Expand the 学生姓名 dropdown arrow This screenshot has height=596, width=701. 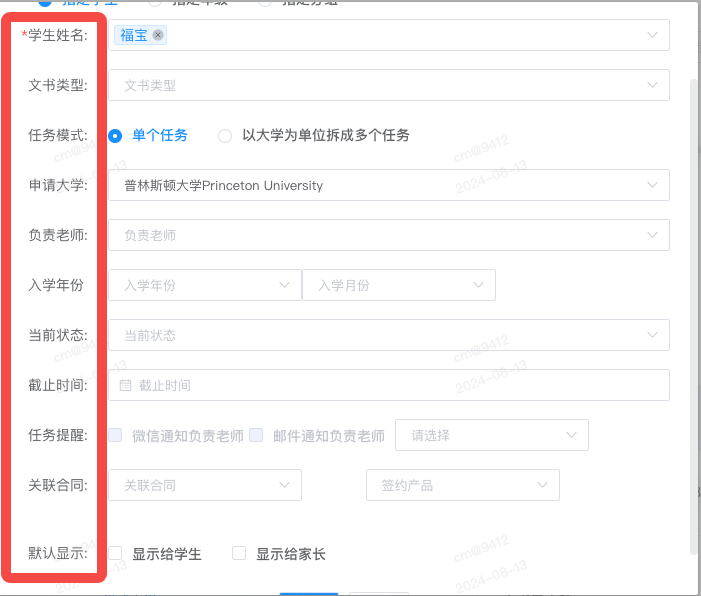coord(652,35)
